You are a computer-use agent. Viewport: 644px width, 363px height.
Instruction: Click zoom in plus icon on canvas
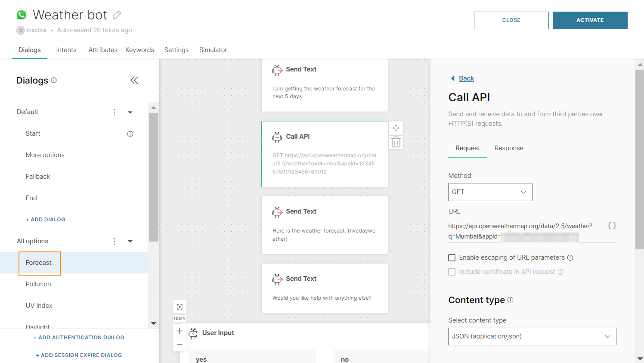tap(180, 331)
